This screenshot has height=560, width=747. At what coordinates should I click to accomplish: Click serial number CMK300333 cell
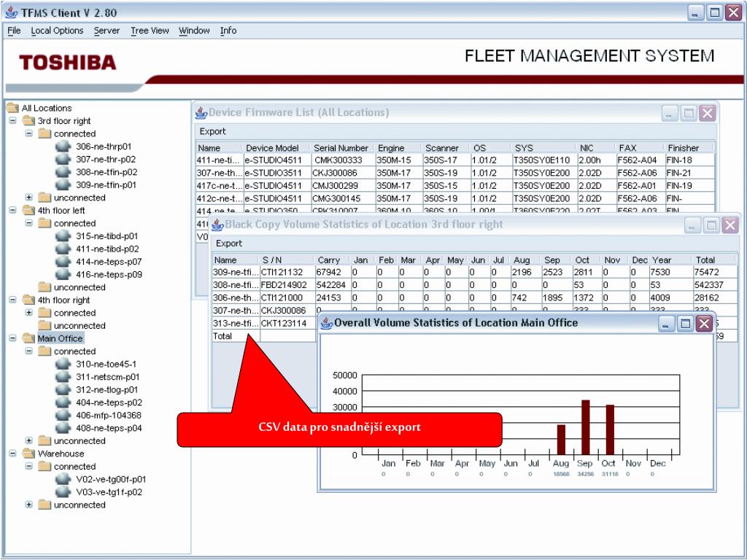pos(343,160)
